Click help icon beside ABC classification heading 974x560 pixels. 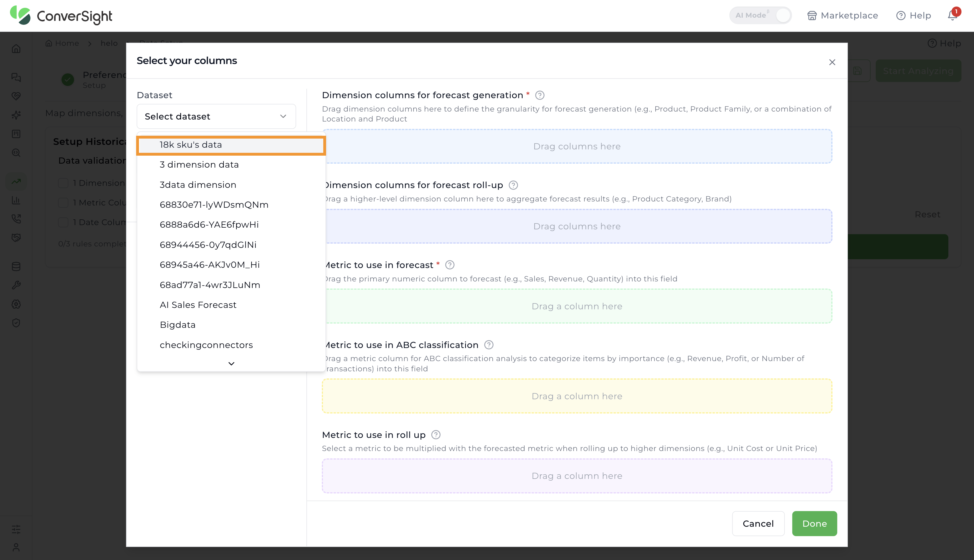click(489, 345)
